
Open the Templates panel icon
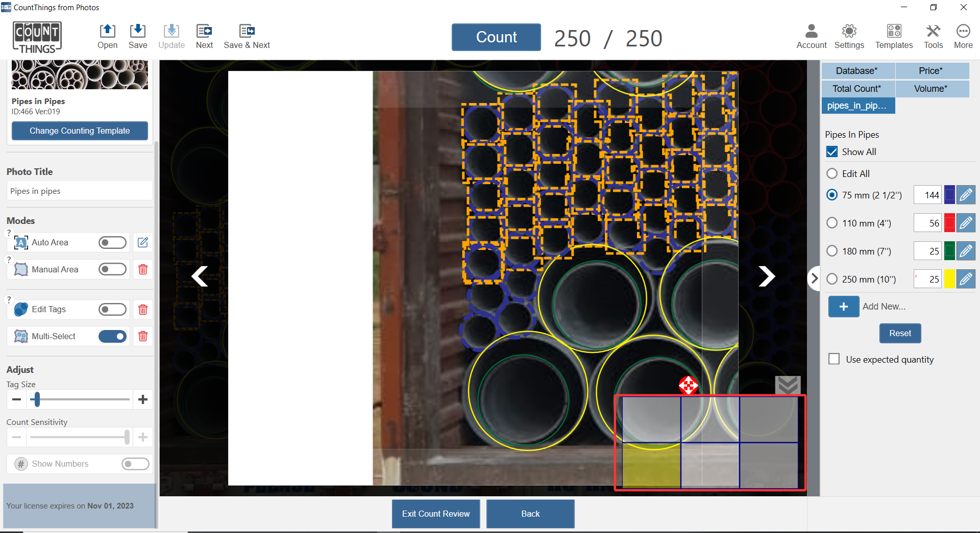pos(894,32)
